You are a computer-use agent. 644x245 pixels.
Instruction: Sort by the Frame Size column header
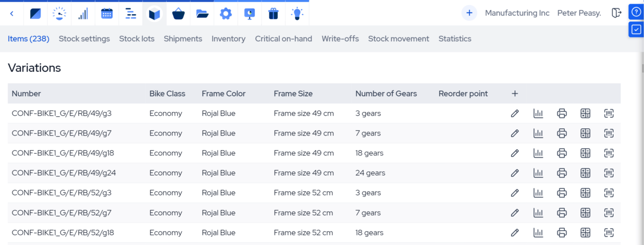pos(293,94)
